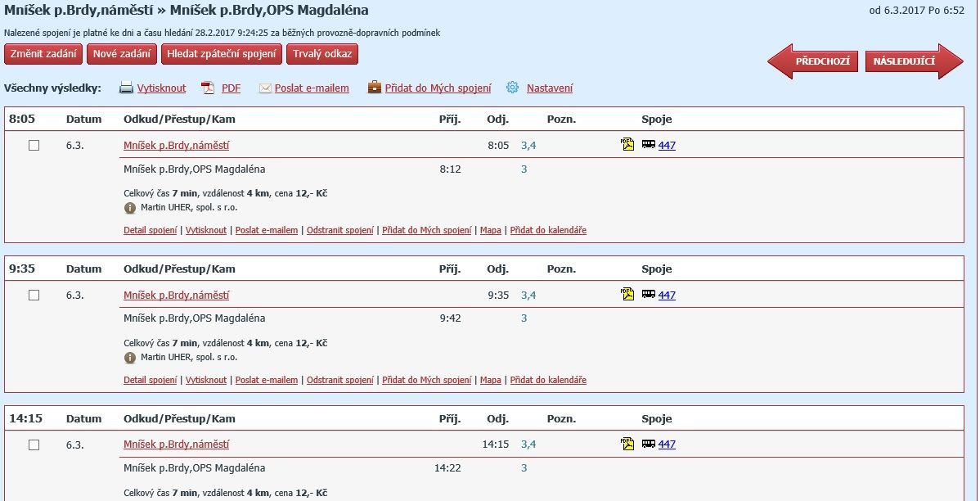
Task: Click info icon by carrier in 8:05 connection
Action: click(130, 208)
